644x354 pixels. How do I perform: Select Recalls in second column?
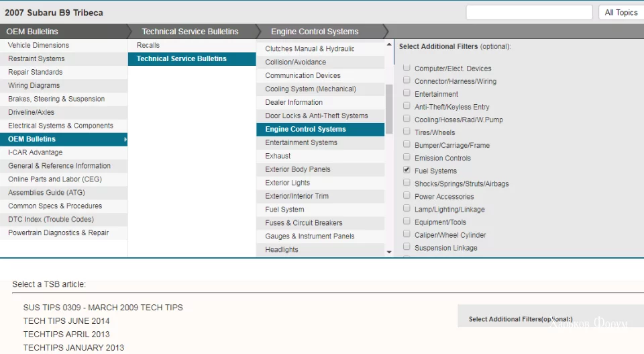tap(192, 45)
